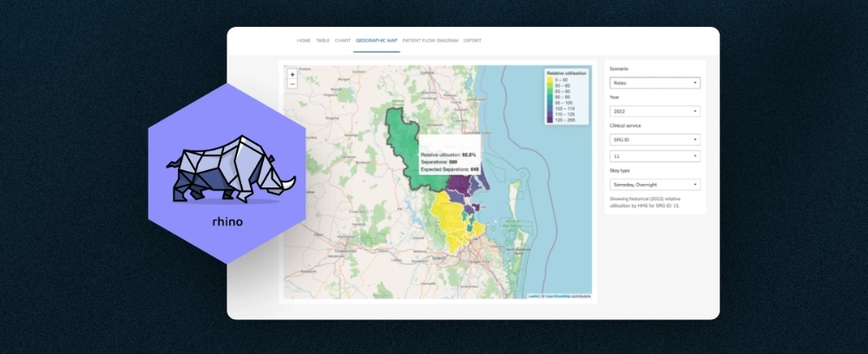Open the HOME tab

(x=303, y=41)
